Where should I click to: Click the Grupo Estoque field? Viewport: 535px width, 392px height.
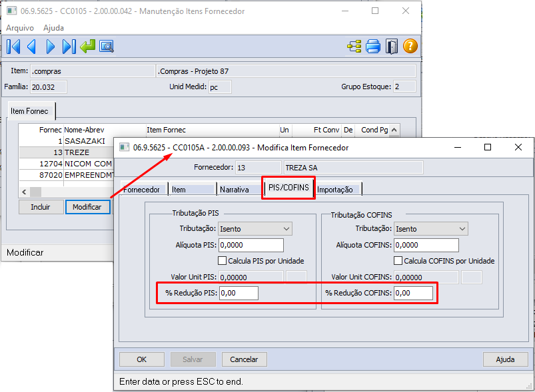(404, 87)
